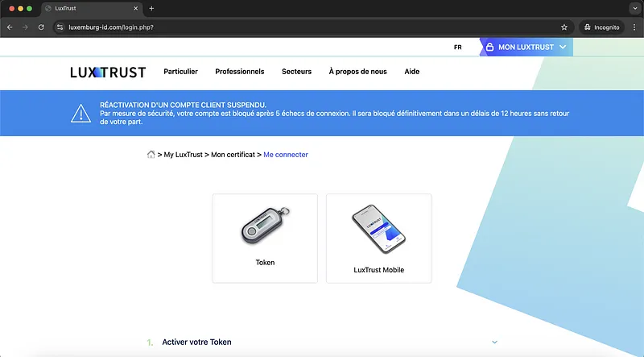This screenshot has width=644, height=357.
Task: Maximize the window with green button
Action: 29,8
